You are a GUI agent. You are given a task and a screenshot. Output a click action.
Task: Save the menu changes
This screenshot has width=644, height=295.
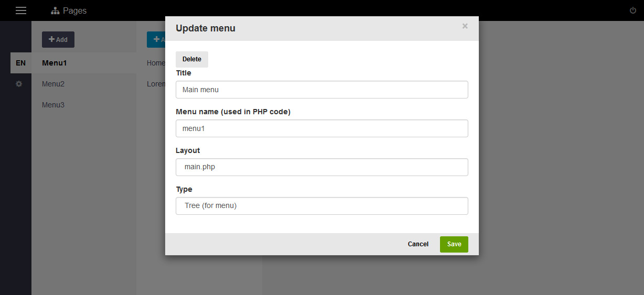[454, 244]
